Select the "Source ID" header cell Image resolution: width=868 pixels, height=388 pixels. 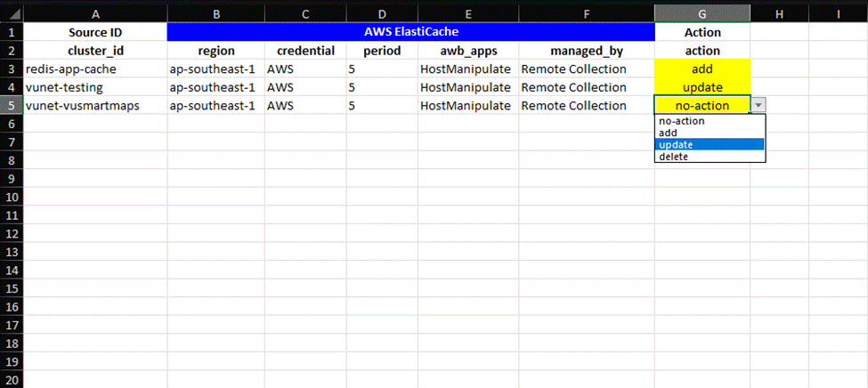click(95, 32)
